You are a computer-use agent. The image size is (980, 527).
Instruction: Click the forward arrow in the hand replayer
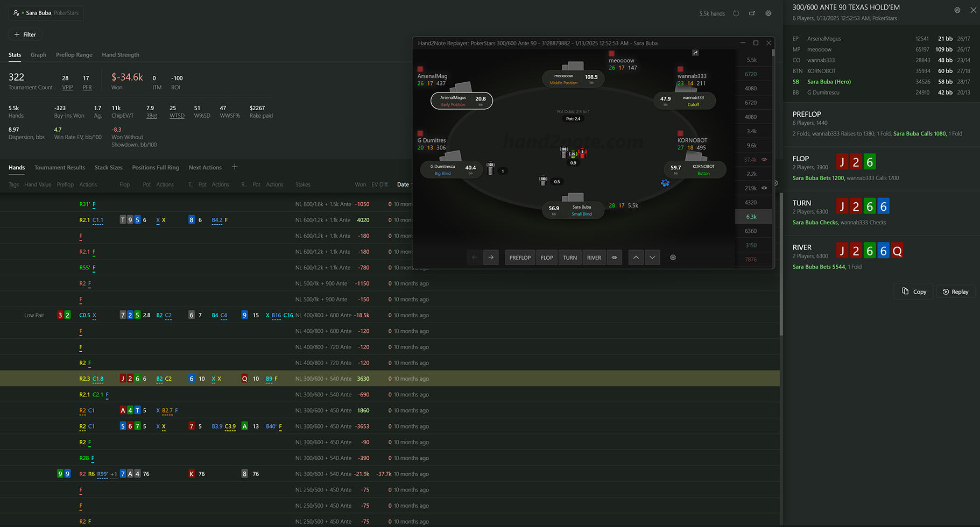click(490, 258)
